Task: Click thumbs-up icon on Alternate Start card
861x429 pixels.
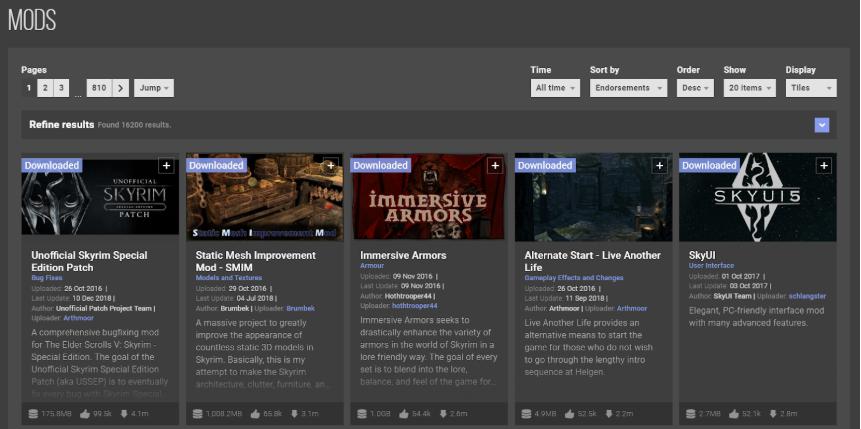Action: tap(569, 414)
